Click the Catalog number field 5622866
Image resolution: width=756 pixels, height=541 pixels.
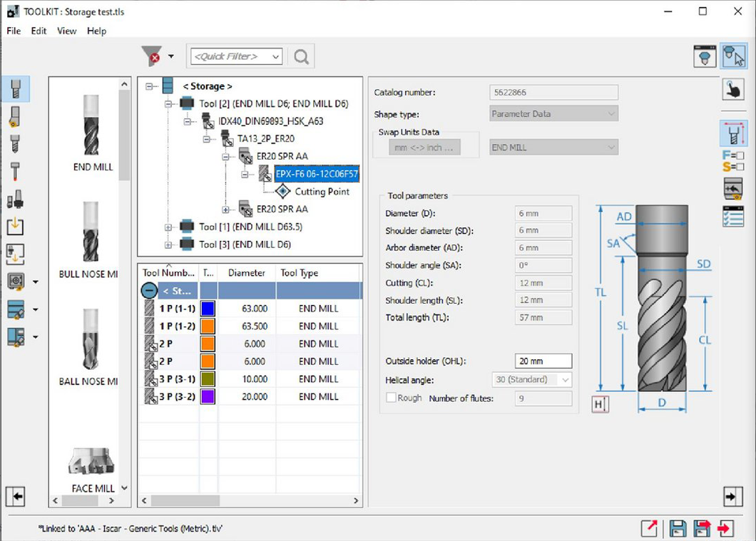[x=553, y=92]
